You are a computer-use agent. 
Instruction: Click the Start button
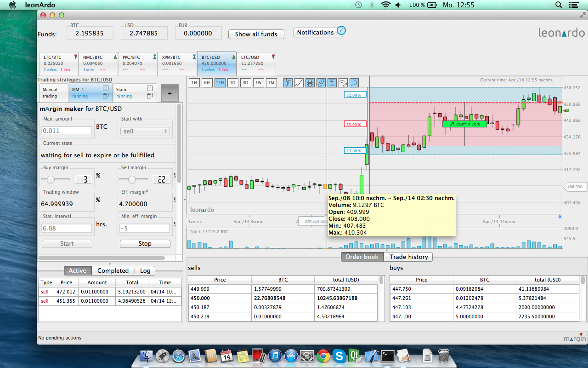pos(67,244)
